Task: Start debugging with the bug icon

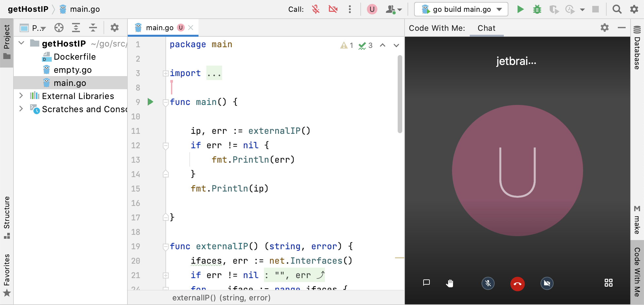Action: [537, 9]
